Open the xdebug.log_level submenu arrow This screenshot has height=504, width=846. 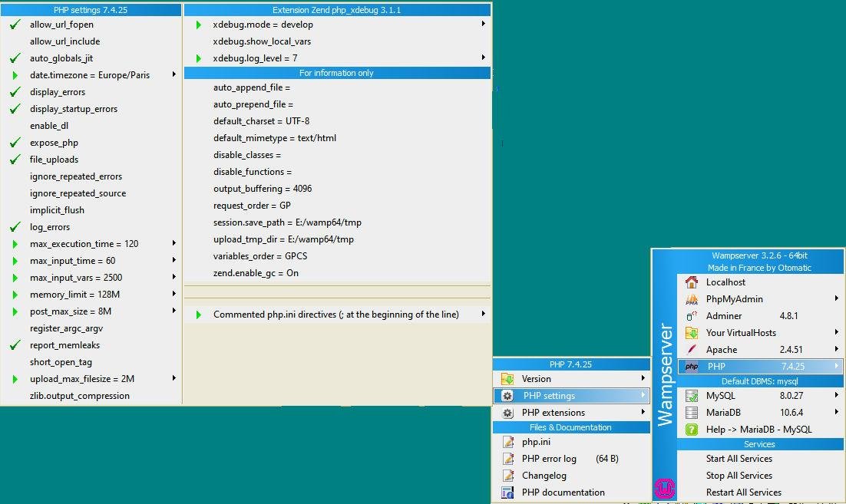pyautogui.click(x=483, y=57)
